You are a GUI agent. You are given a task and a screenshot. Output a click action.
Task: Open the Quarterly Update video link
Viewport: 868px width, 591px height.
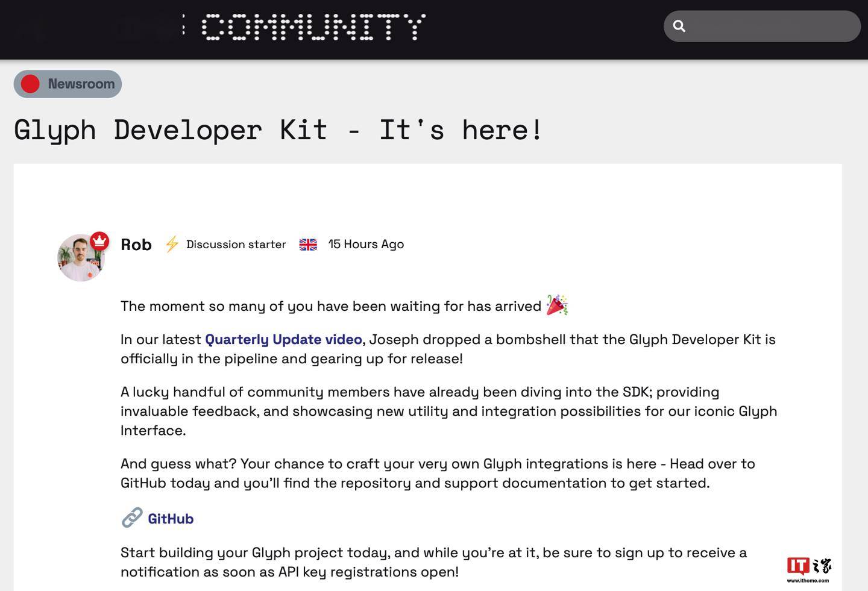click(x=283, y=339)
